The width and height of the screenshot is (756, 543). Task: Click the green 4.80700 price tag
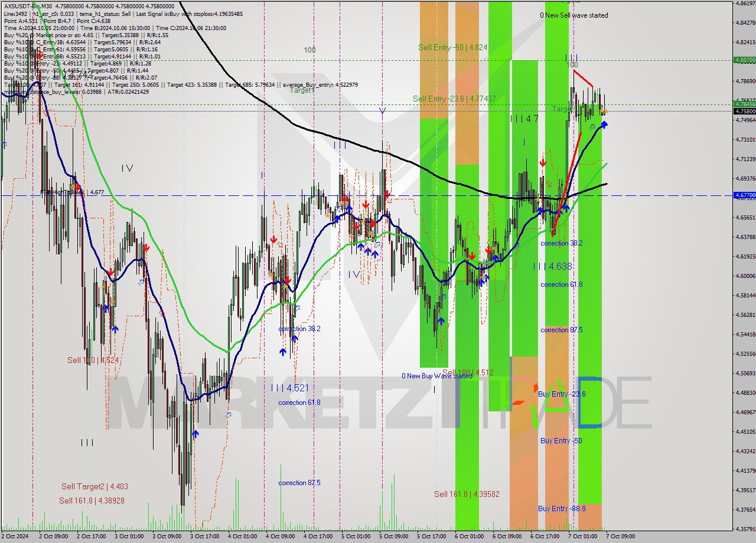tap(744, 60)
